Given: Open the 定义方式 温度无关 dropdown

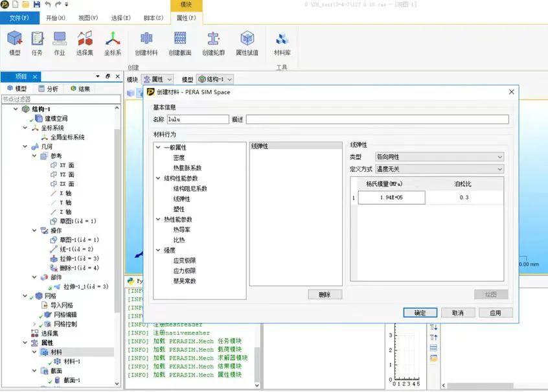Looking at the screenshot, I should [x=499, y=169].
